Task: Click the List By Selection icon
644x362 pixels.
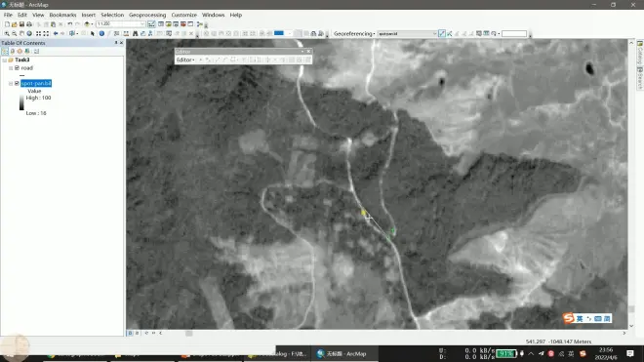Action: (27, 52)
